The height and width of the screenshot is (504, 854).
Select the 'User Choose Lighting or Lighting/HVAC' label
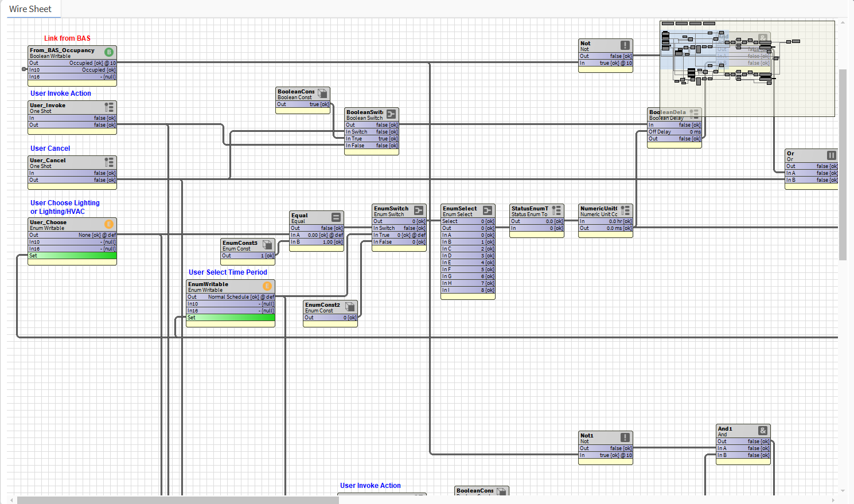point(65,207)
